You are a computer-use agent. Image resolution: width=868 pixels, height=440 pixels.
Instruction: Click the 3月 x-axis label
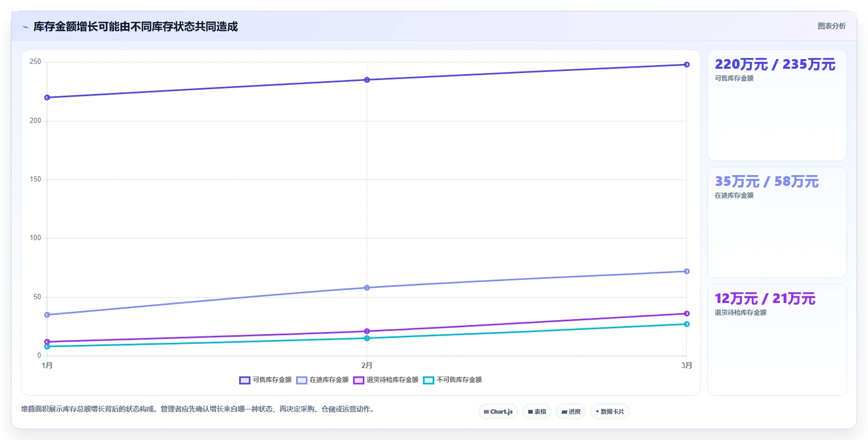pyautogui.click(x=687, y=365)
